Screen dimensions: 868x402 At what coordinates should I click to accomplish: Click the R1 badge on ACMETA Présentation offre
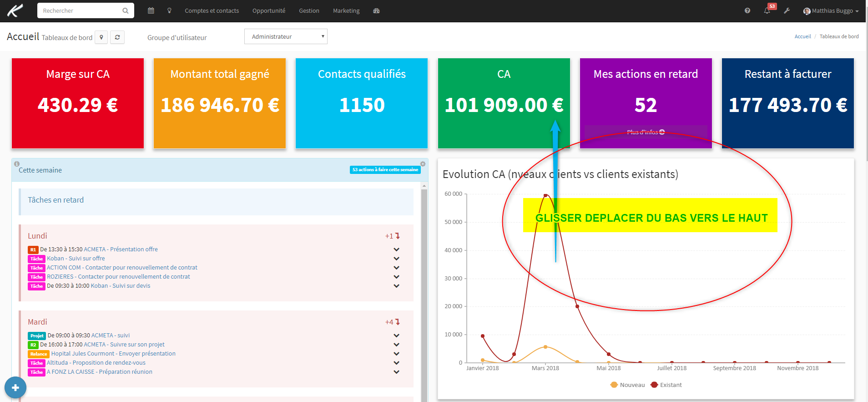[x=33, y=249]
